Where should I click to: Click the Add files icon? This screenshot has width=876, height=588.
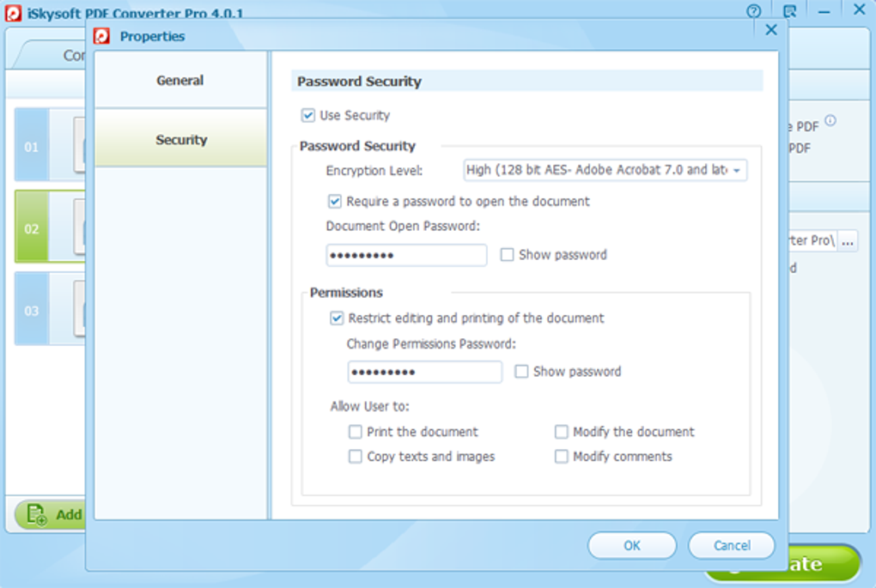click(x=36, y=514)
